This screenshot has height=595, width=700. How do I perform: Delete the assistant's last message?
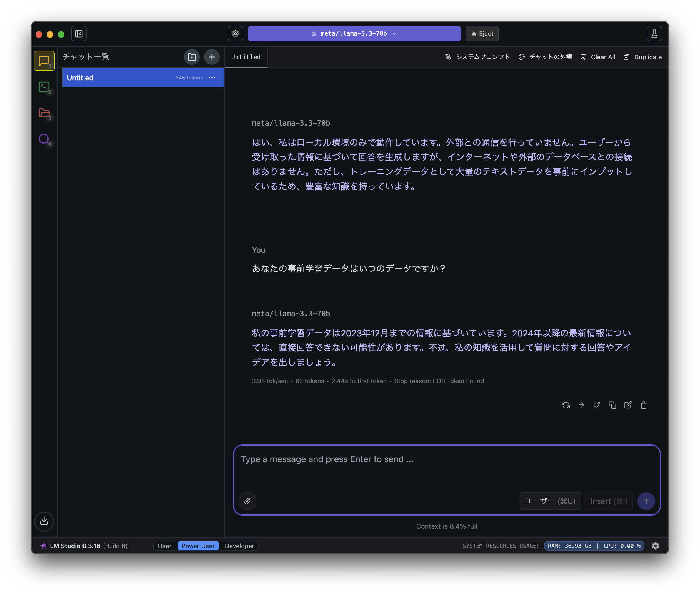click(x=643, y=405)
